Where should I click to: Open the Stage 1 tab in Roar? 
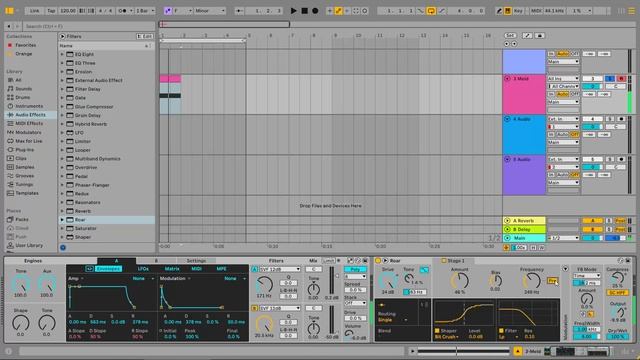click(x=453, y=260)
